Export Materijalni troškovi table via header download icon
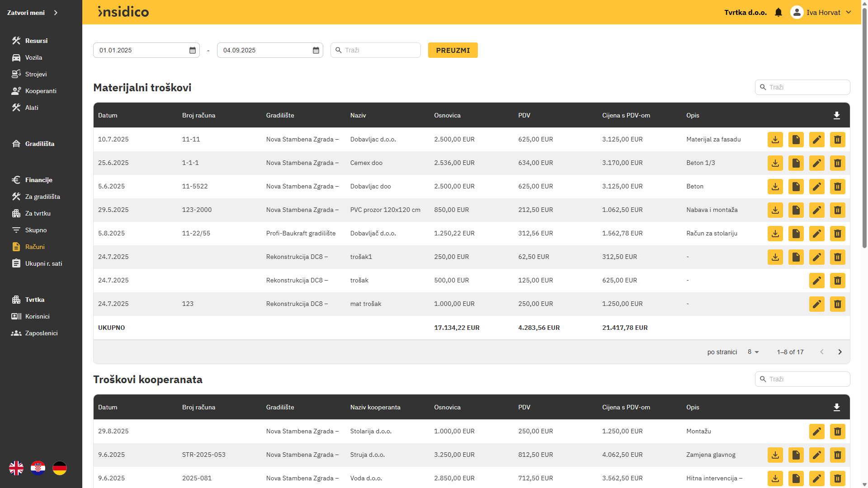The height and width of the screenshot is (488, 868). pyautogui.click(x=836, y=116)
